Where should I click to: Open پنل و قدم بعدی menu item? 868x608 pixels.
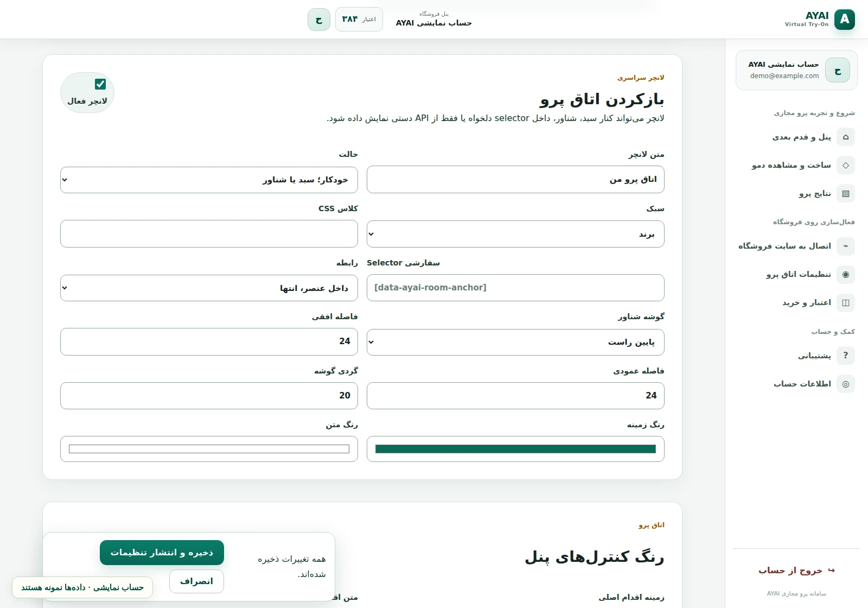pyautogui.click(x=796, y=137)
